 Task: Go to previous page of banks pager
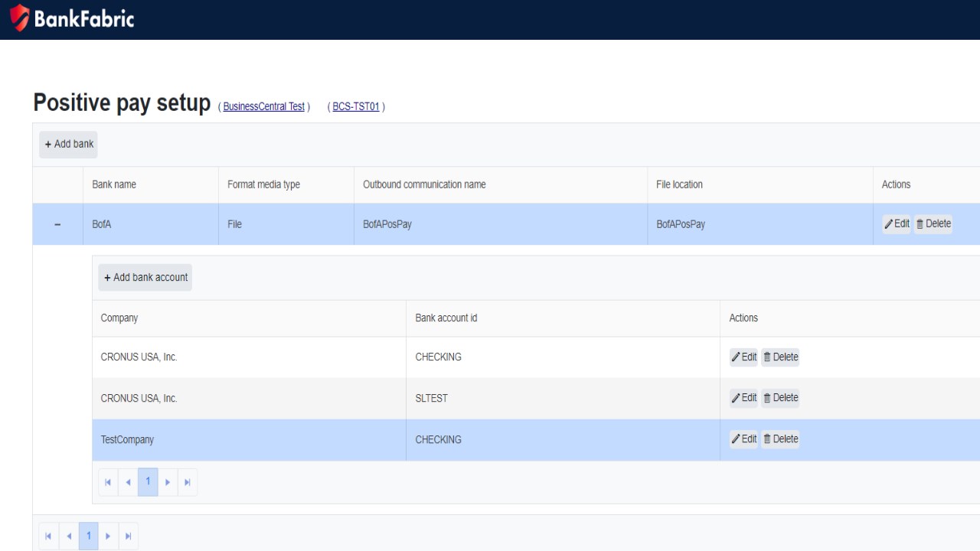(68, 536)
